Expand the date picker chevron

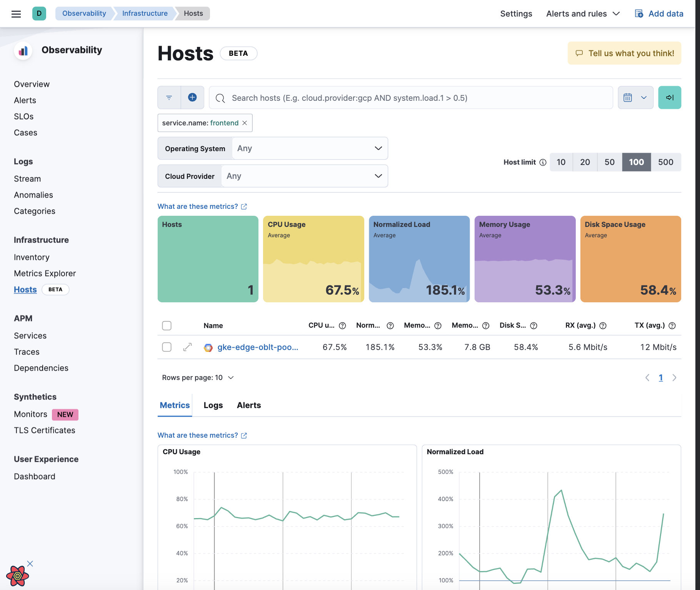pyautogui.click(x=644, y=98)
